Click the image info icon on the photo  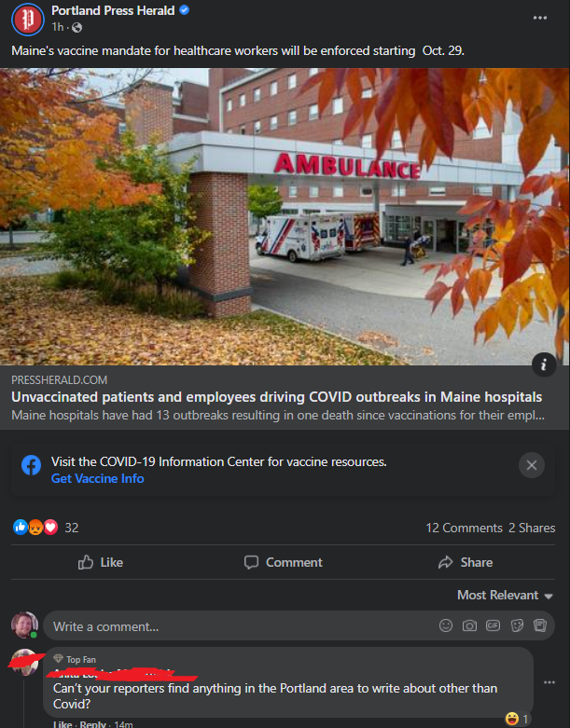tap(544, 364)
